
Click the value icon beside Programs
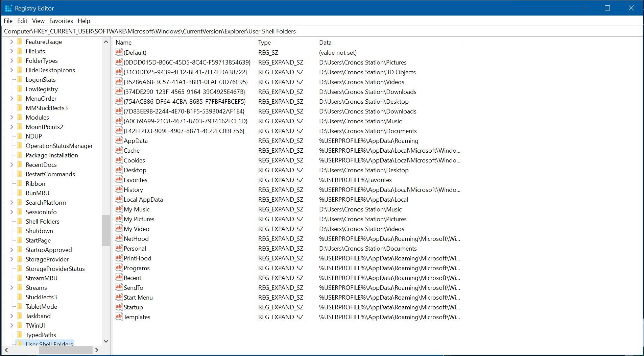pyautogui.click(x=119, y=268)
